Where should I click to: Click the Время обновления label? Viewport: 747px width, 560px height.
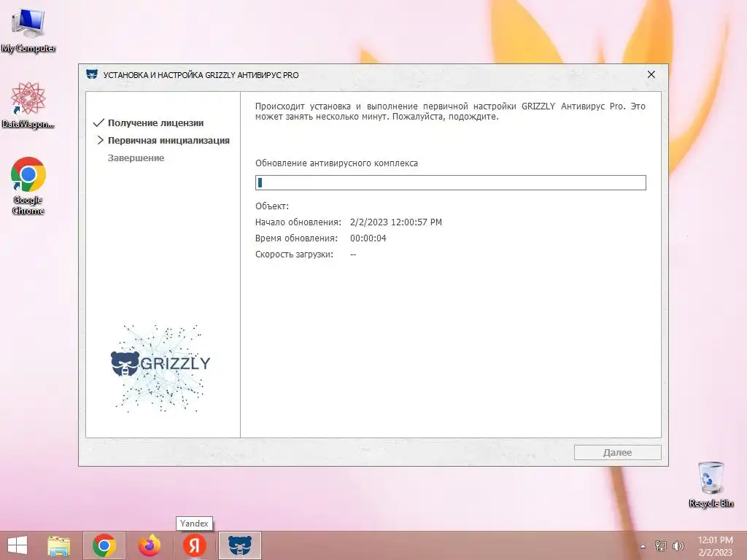click(296, 238)
